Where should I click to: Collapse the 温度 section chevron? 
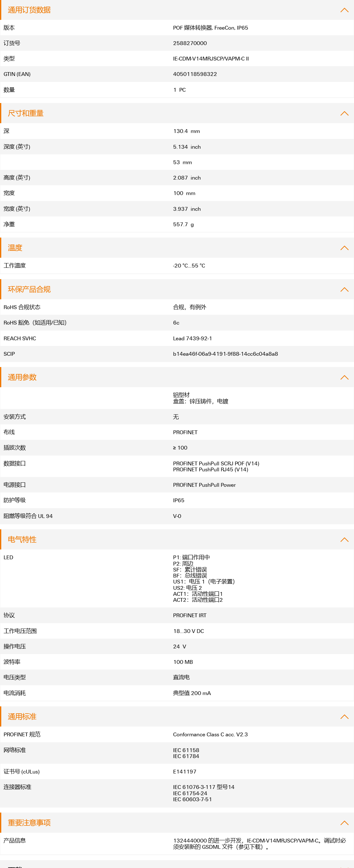tap(344, 248)
